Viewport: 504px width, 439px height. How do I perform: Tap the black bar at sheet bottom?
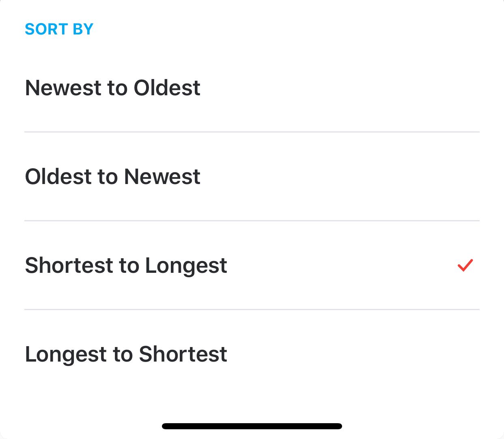[x=252, y=426]
